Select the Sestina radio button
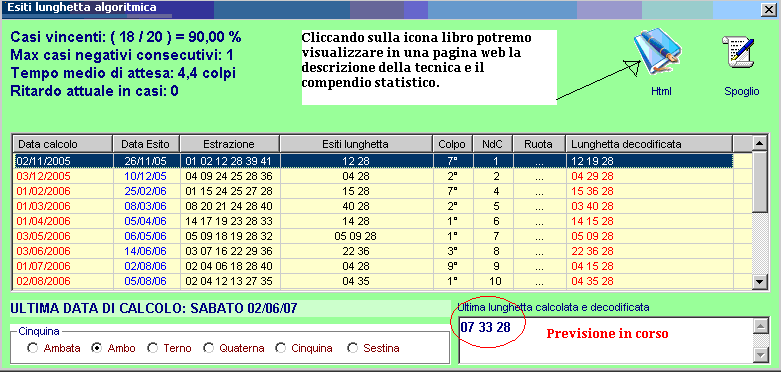The image size is (781, 372). click(353, 348)
